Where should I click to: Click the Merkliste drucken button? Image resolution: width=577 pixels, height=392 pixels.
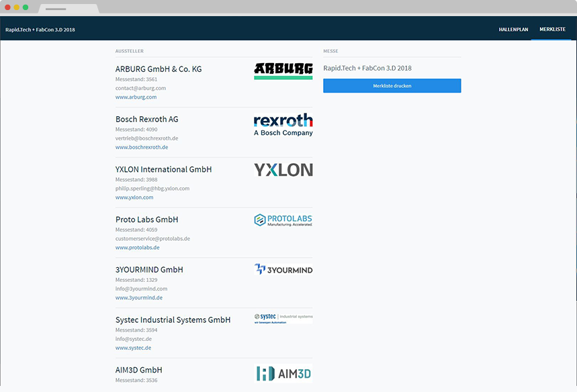point(392,86)
